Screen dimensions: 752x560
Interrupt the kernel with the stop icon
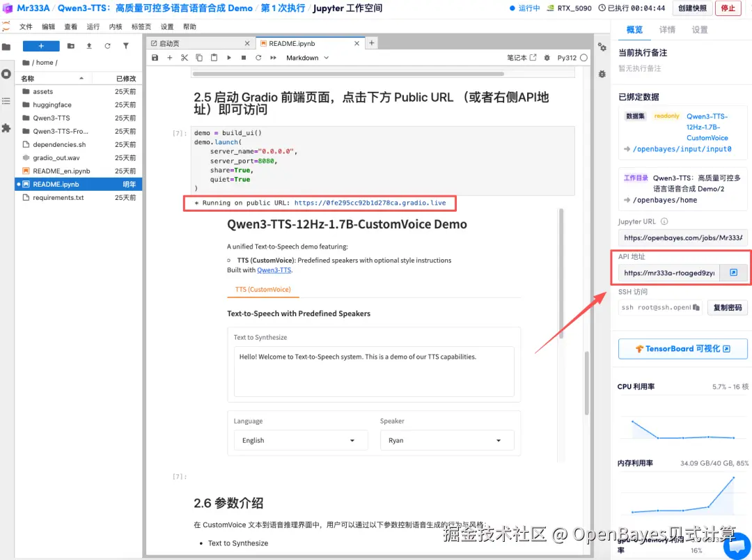click(x=244, y=58)
